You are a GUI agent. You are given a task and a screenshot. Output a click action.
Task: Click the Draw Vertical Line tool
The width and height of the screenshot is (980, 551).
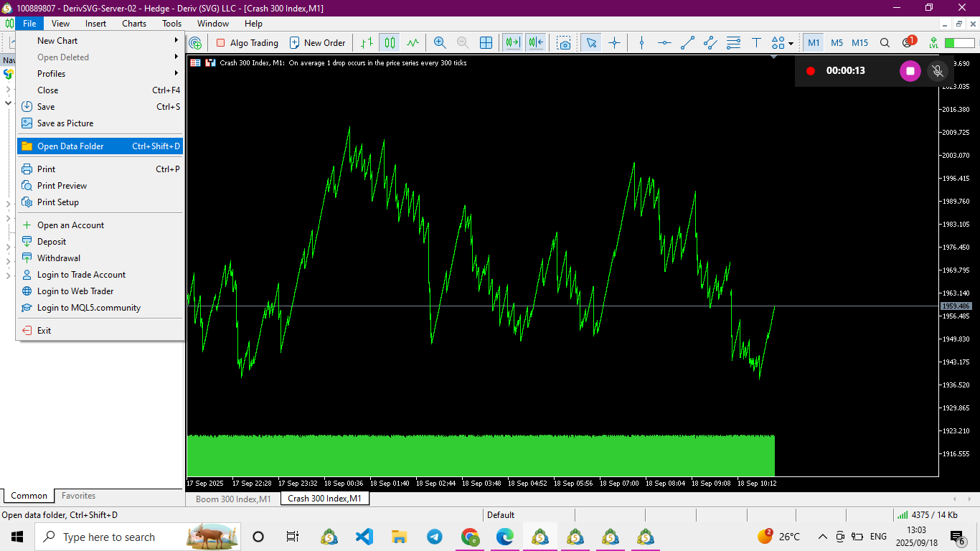641,43
